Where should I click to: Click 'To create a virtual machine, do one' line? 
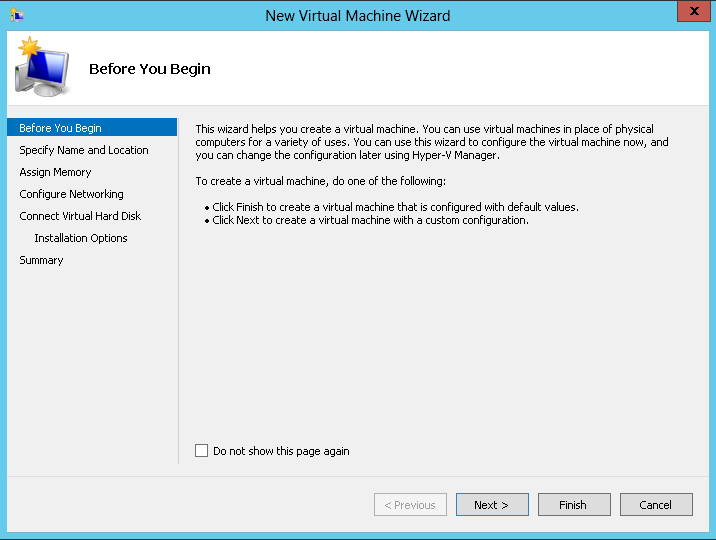[x=321, y=181]
